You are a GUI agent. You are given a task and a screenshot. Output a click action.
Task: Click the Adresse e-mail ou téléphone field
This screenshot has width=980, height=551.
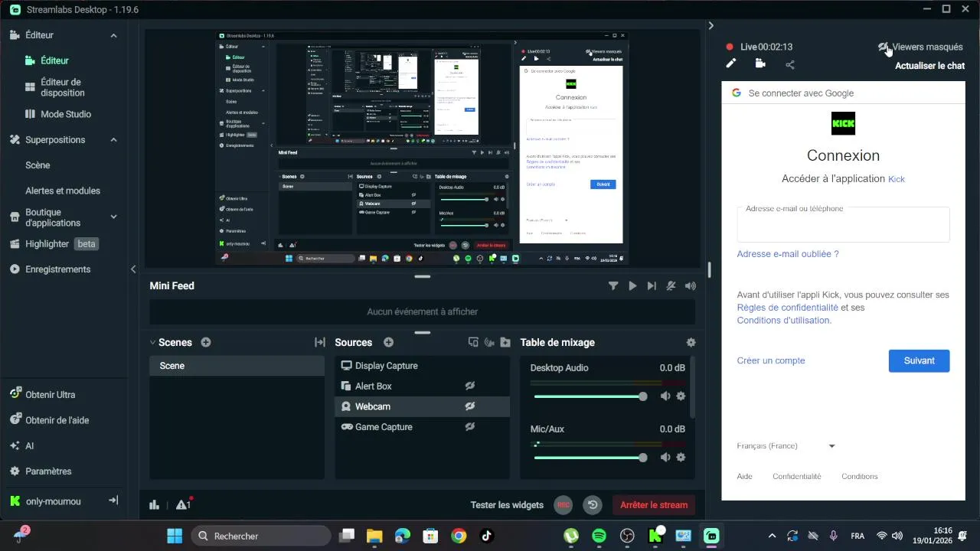(x=843, y=224)
